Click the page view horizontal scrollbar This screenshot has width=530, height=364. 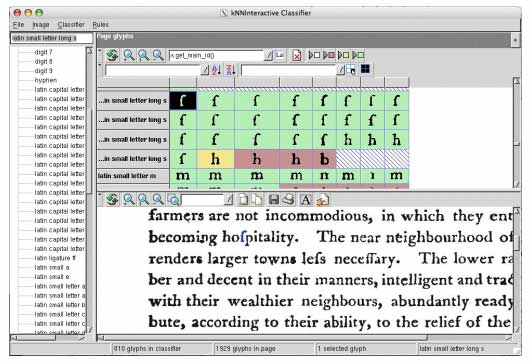304,338
